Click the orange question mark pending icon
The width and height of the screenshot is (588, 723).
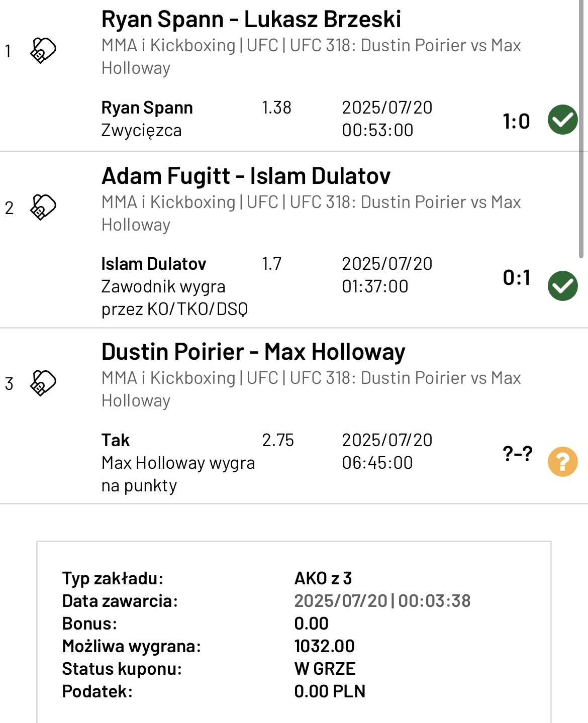tap(562, 461)
